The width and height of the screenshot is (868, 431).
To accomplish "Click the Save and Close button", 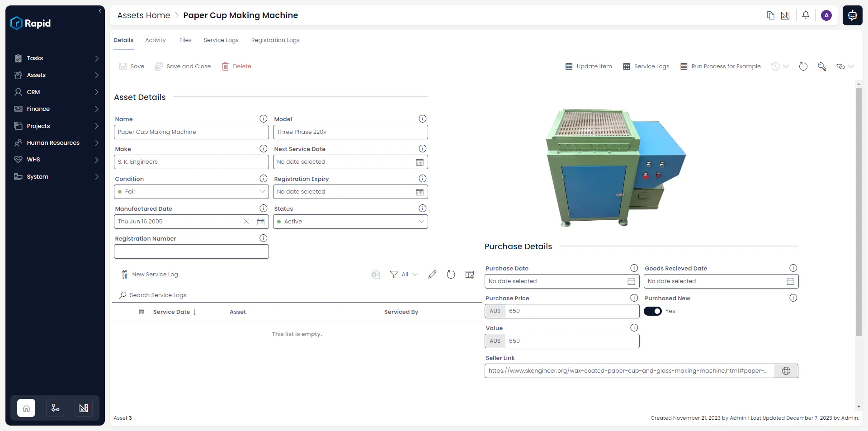I will pos(183,66).
